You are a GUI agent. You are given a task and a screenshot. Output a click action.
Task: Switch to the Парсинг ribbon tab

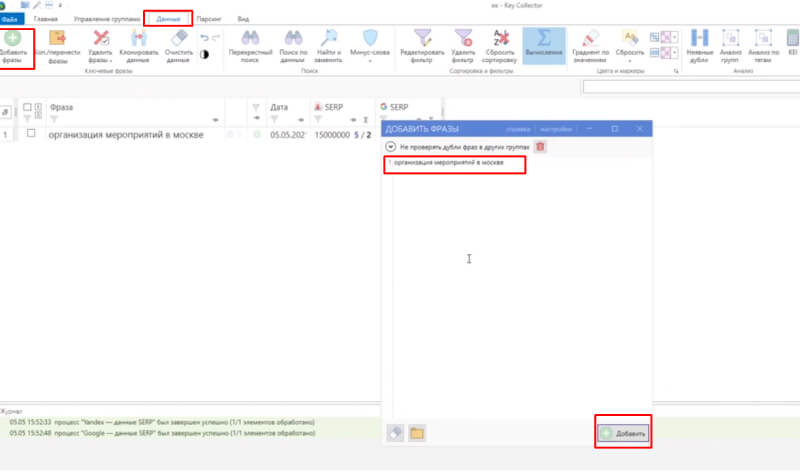tap(209, 19)
